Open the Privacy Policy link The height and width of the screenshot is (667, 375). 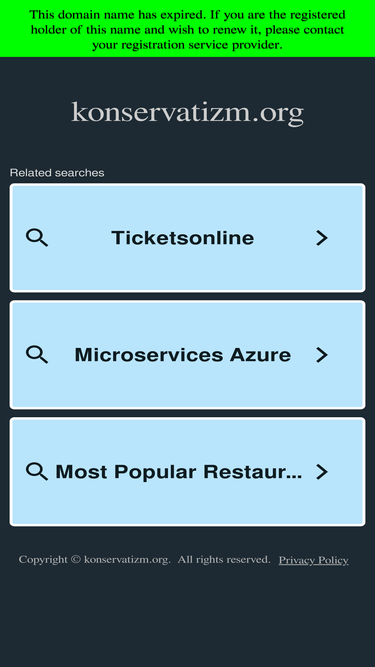click(x=313, y=560)
